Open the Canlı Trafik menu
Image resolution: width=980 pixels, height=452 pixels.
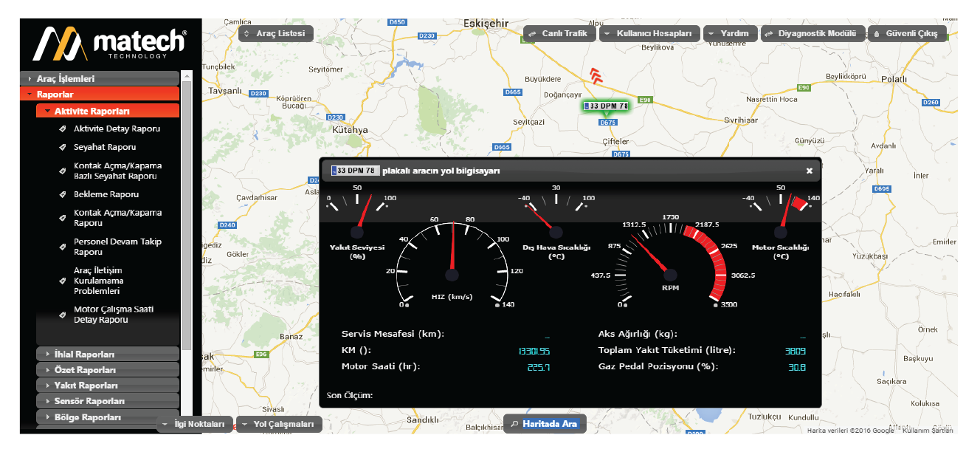[x=559, y=34]
